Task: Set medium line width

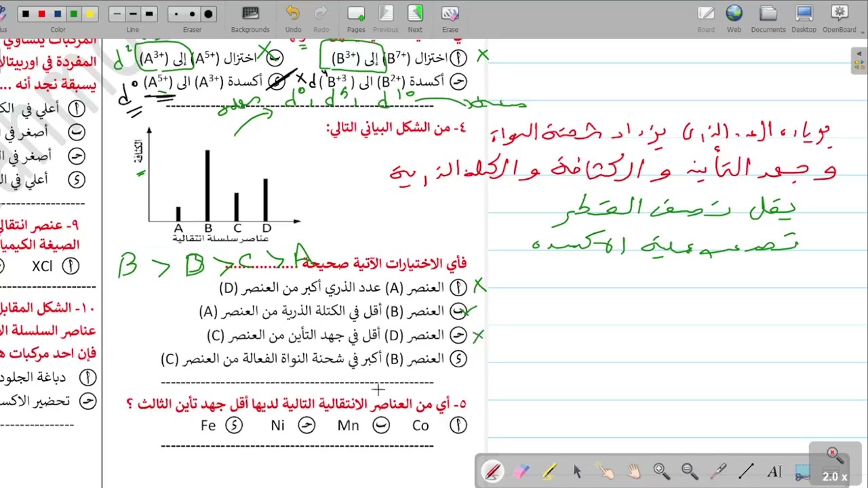Action: pyautogui.click(x=133, y=14)
